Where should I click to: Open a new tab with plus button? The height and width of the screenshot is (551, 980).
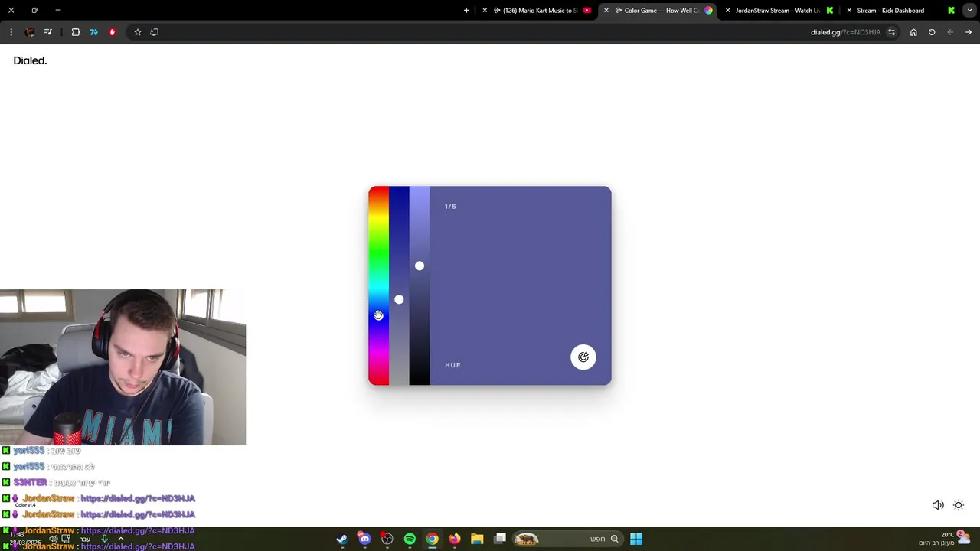(x=466, y=11)
